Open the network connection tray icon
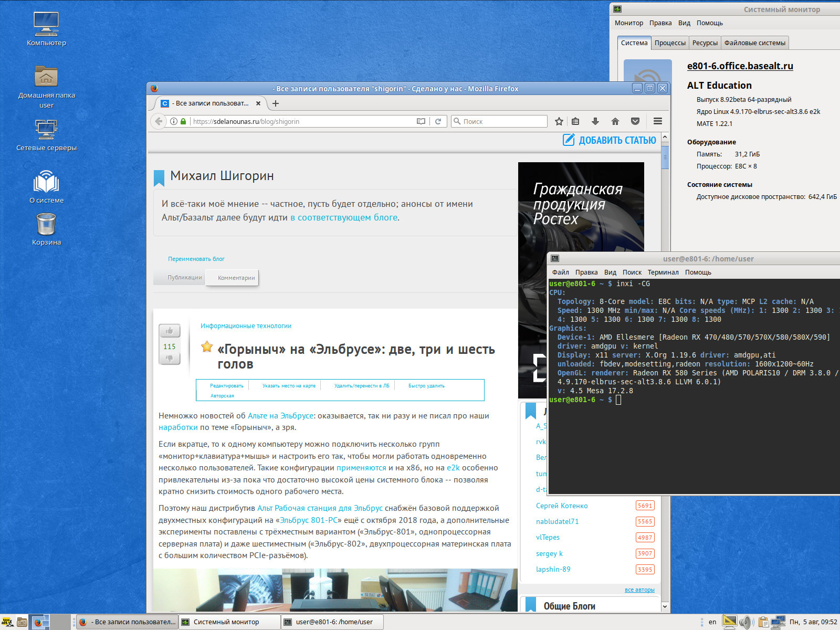This screenshot has height=630, width=840. [x=778, y=622]
